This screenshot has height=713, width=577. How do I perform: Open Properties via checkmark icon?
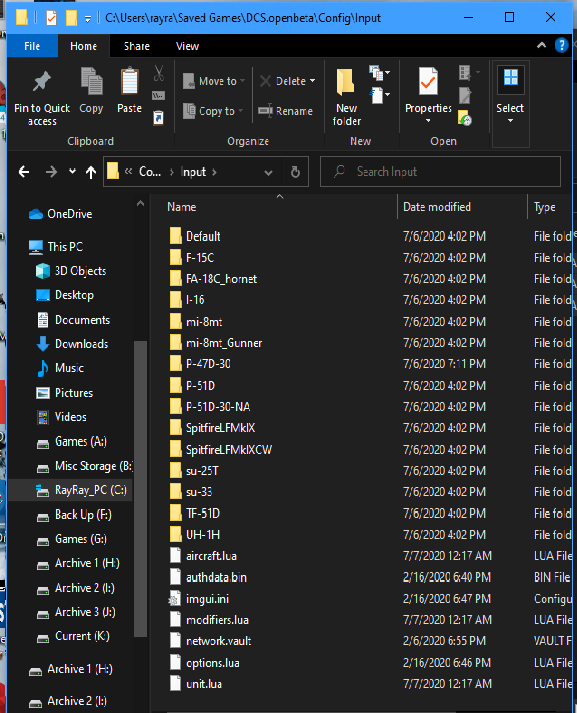(428, 82)
